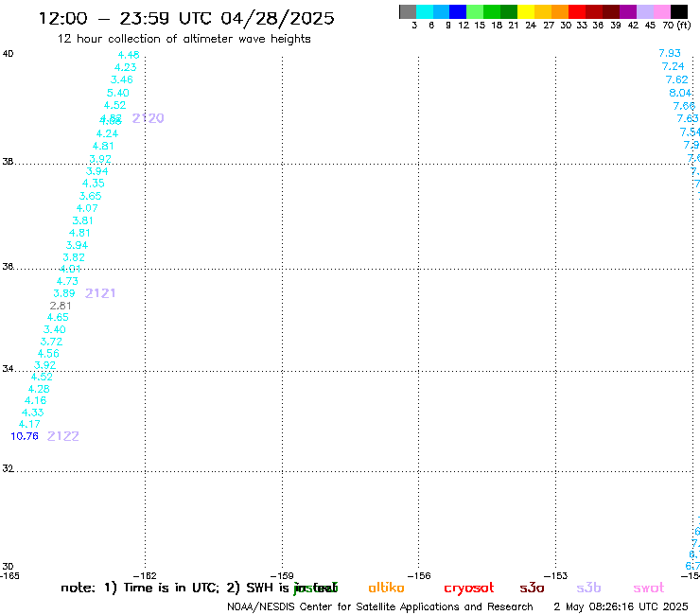Select the red 33 ft legend swatch
Viewport: 700px width, 615px height.
pyautogui.click(x=577, y=11)
